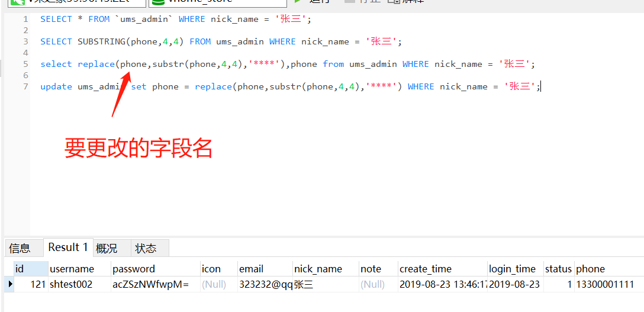The width and height of the screenshot is (644, 312).
Task: Click the password column header
Action: (156, 269)
